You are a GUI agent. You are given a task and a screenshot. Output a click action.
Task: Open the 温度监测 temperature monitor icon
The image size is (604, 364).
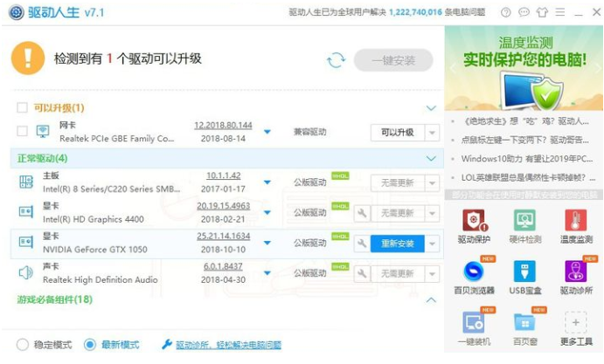575,225
